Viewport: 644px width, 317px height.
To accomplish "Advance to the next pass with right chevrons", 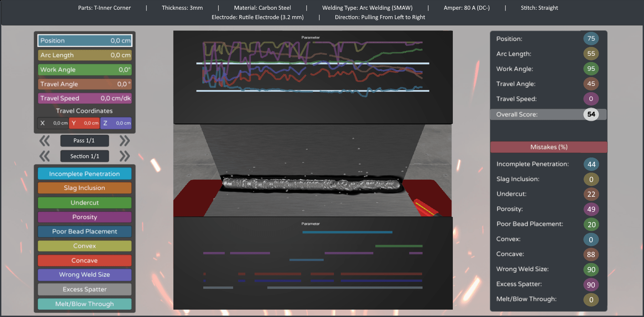I will [x=124, y=141].
